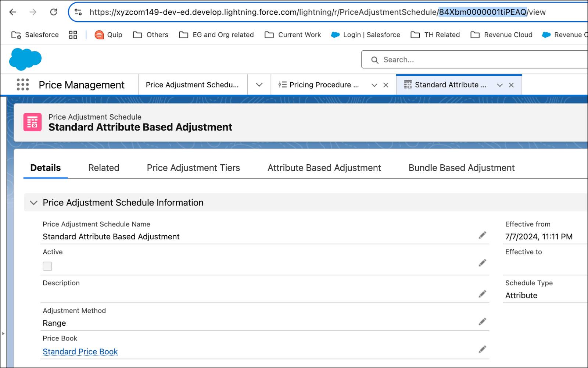Open the site information icon in the address bar
588x368 pixels.
(78, 12)
